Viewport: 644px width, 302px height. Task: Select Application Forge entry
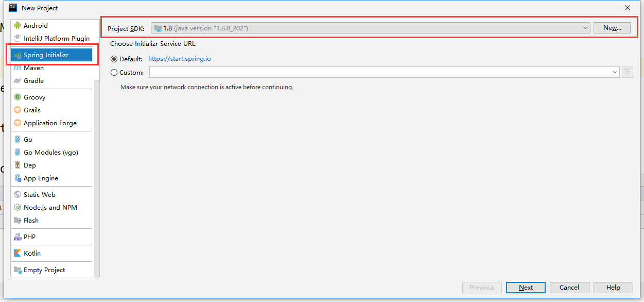tap(52, 123)
